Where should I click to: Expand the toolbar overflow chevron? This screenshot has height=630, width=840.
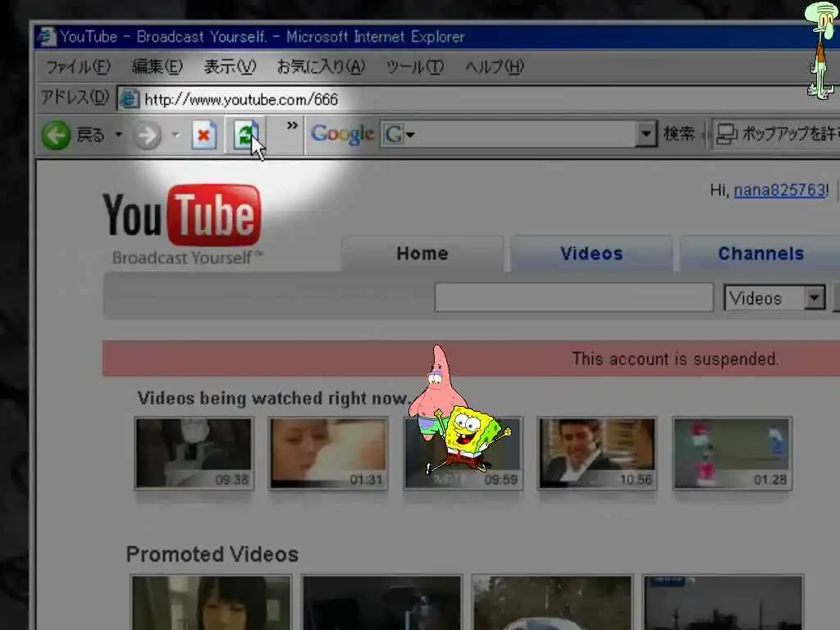point(292,126)
